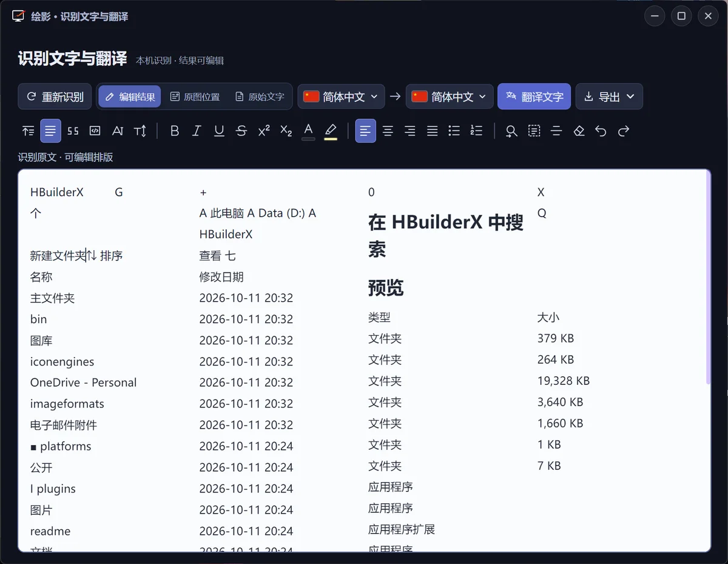Clear formatting with the eraser icon
Image resolution: width=728 pixels, height=564 pixels.
pos(579,131)
